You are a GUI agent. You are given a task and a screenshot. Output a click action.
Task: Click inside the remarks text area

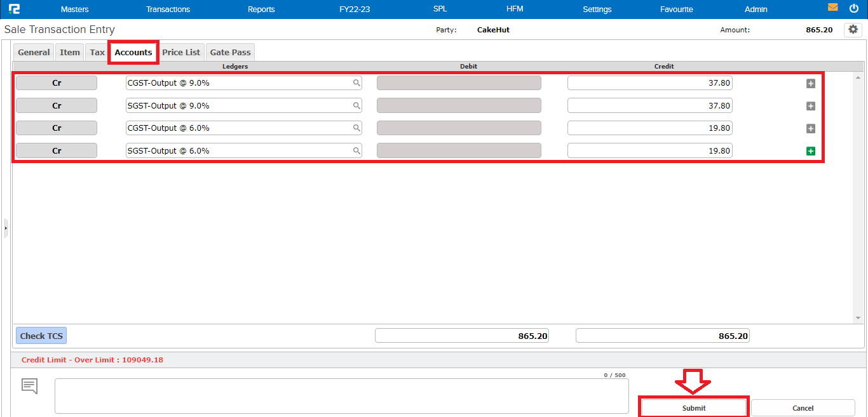point(341,395)
